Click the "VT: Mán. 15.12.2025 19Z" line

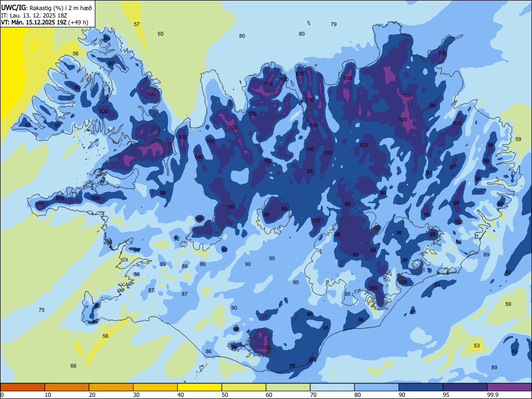point(34,22)
